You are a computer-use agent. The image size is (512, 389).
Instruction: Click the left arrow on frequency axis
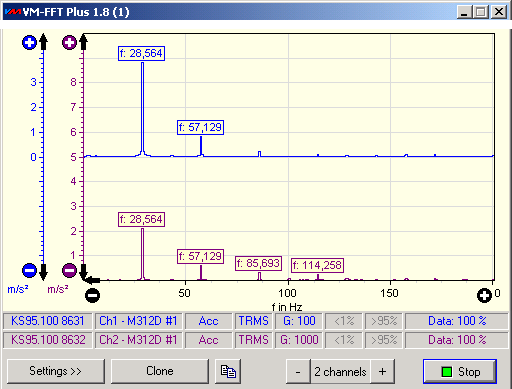pyautogui.click(x=92, y=280)
